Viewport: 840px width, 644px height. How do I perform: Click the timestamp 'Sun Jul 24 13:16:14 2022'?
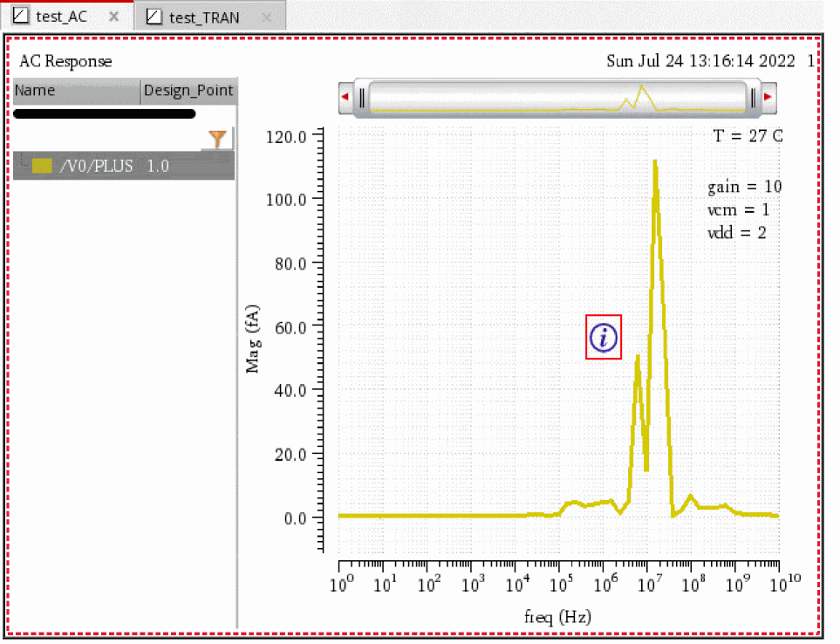click(x=700, y=61)
